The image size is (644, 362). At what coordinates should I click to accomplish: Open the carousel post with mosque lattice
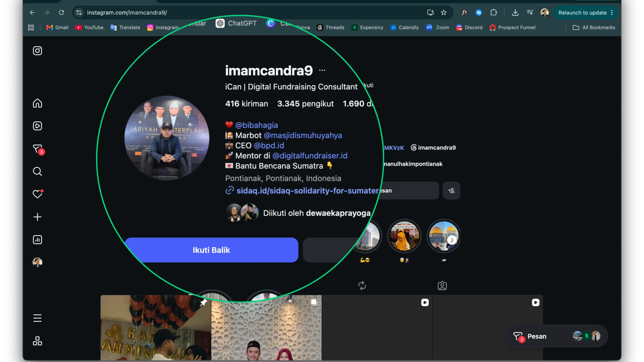(x=266, y=328)
